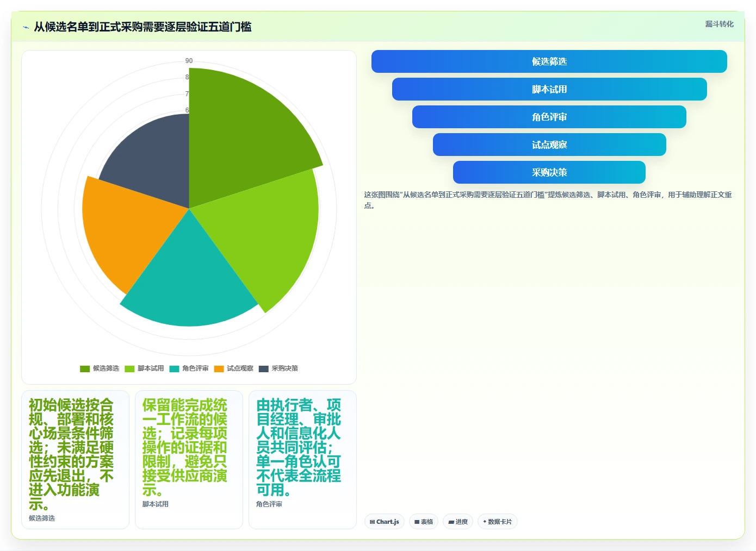Viewport: 756px width, 551px height.
Task: Toggle 候选筛选 legend swatch
Action: point(85,368)
